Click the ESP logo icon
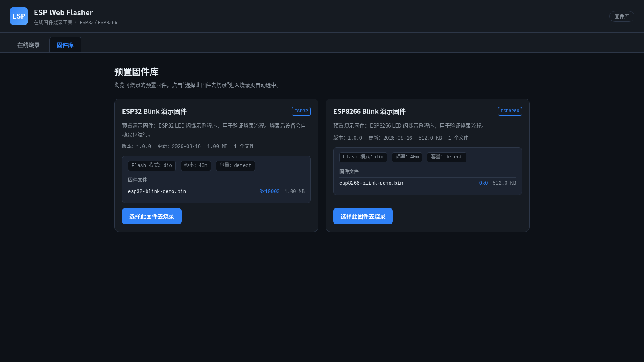Viewport: 644px width, 362px height. [19, 16]
